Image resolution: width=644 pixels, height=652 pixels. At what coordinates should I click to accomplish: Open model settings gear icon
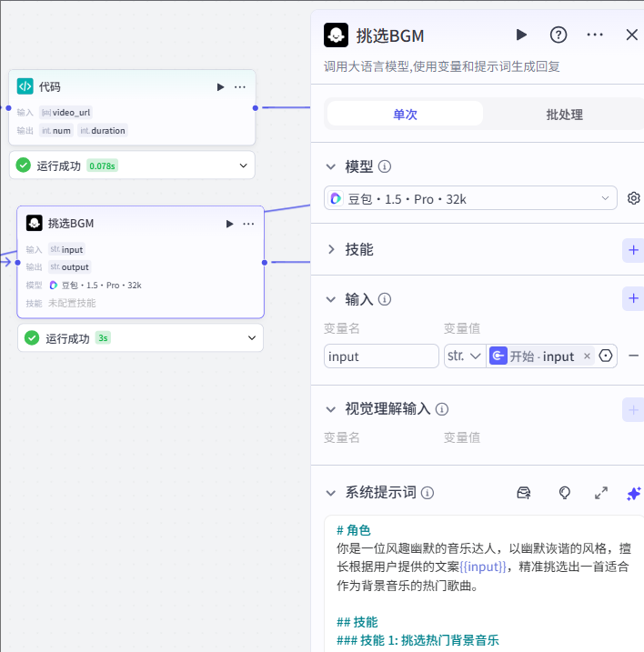pos(634,198)
